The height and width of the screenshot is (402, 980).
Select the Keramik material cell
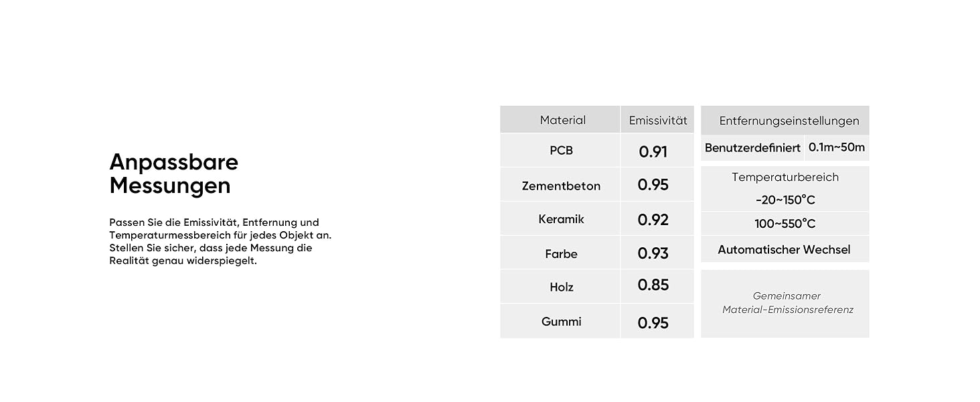click(561, 219)
